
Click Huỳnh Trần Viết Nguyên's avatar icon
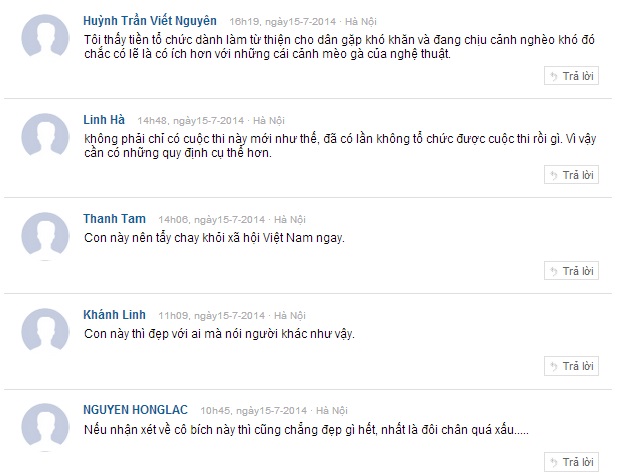(x=45, y=37)
